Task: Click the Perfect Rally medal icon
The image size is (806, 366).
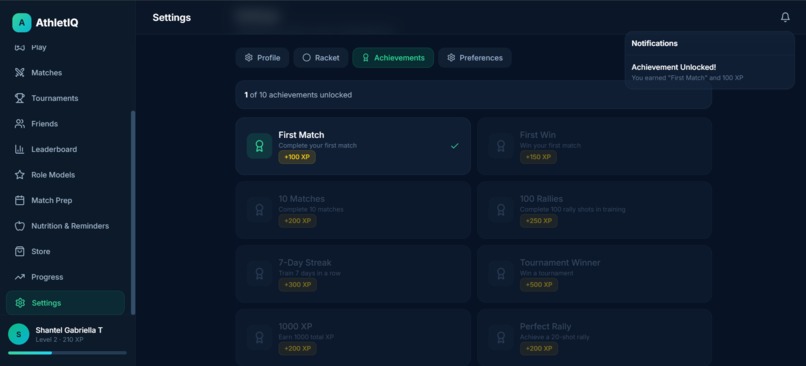Action: click(x=501, y=337)
